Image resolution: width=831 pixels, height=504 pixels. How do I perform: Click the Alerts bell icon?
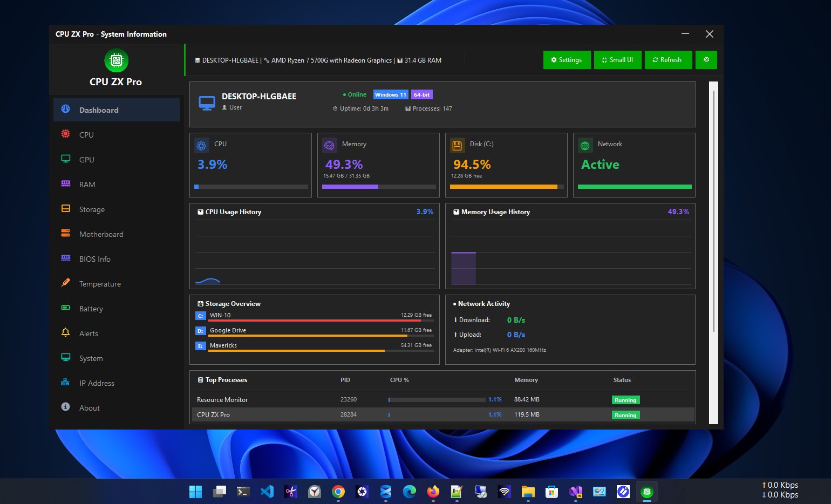coord(66,332)
